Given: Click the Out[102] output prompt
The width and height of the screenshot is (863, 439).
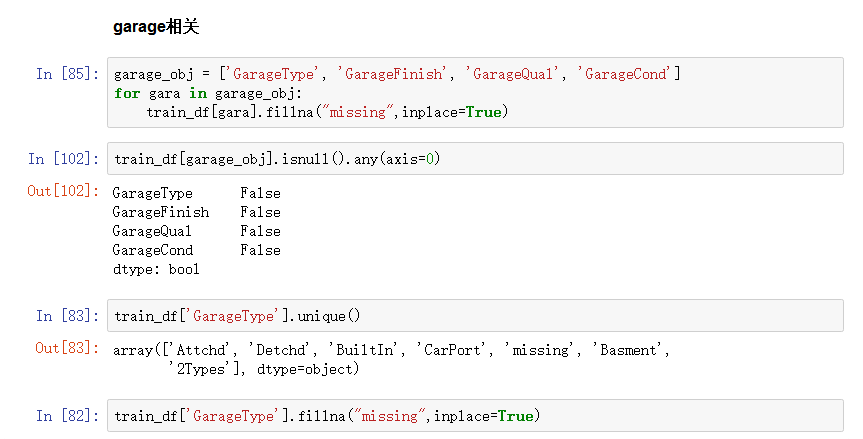Looking at the screenshot, I should [63, 191].
